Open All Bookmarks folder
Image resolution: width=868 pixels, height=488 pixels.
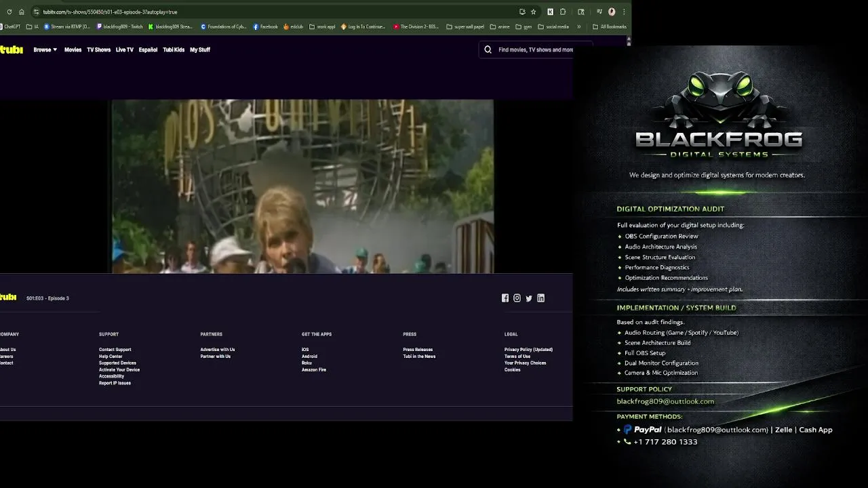[610, 26]
